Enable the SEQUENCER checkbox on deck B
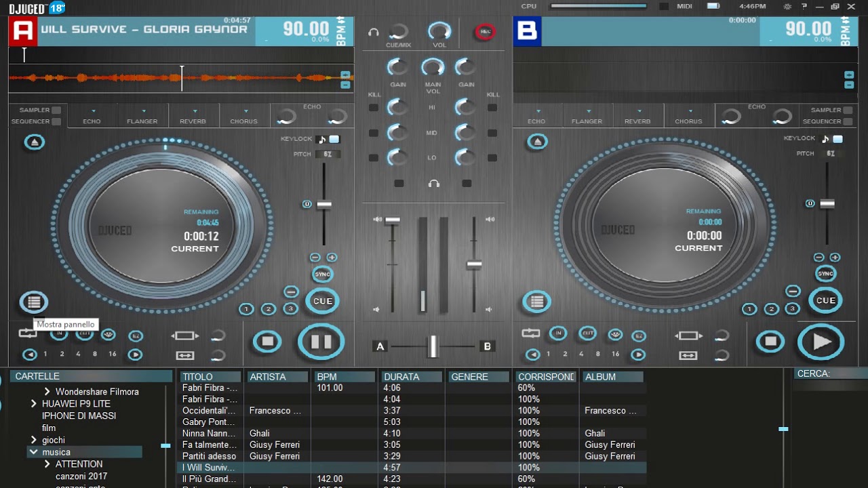868x488 pixels. [x=848, y=121]
